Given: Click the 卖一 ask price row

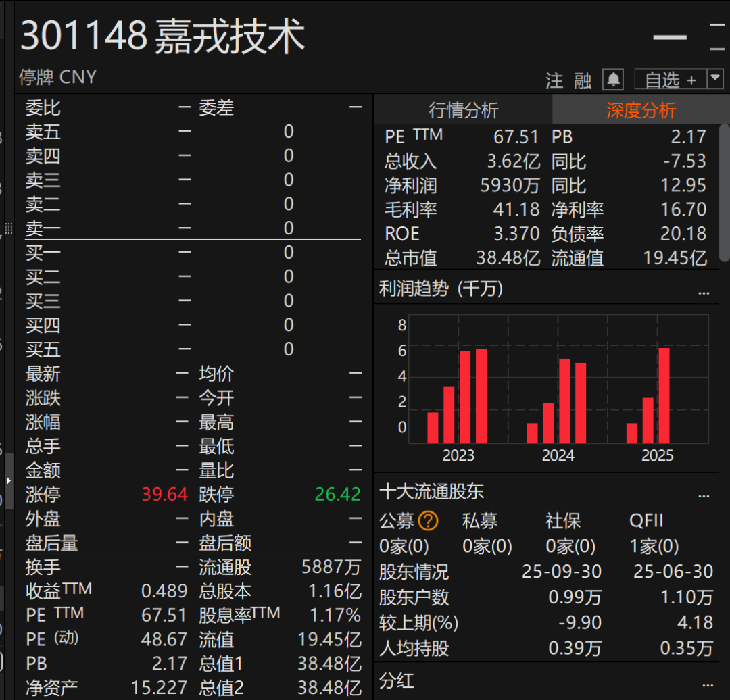Looking at the screenshot, I should pyautogui.click(x=193, y=228).
